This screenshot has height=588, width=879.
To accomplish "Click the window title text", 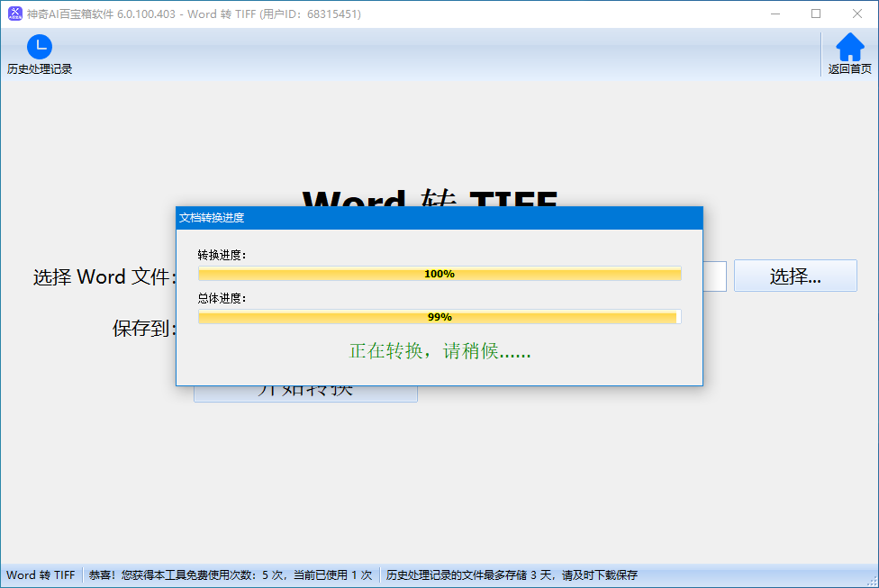I will 194,14.
